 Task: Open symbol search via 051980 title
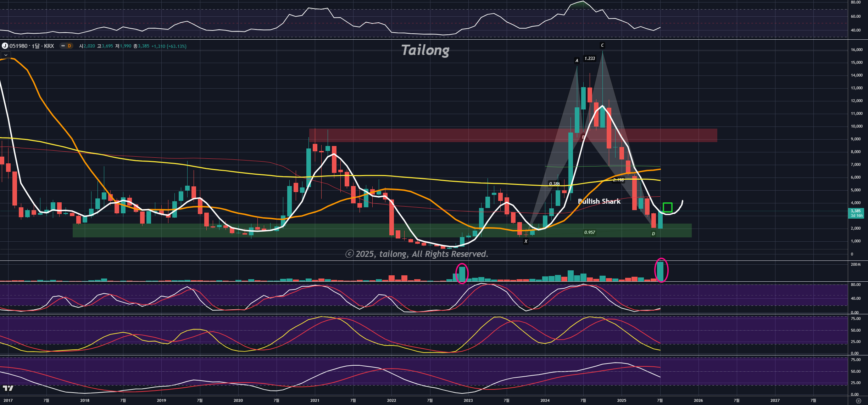[x=18, y=46]
